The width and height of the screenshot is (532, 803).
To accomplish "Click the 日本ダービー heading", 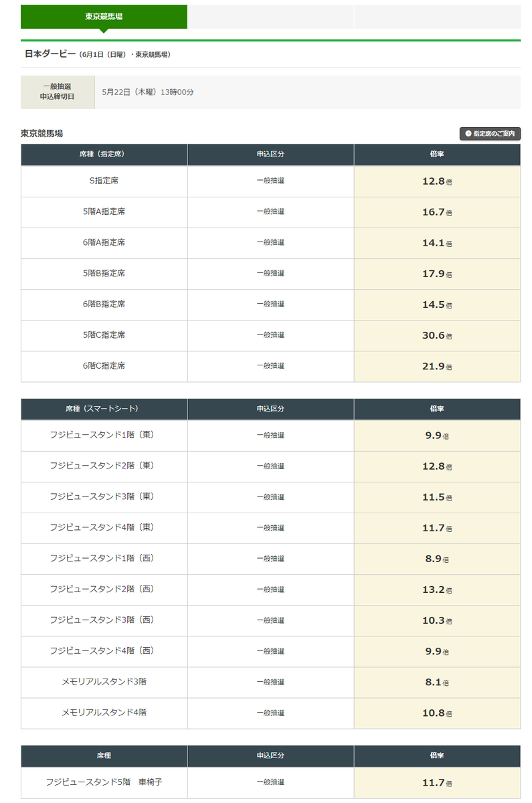I will [50, 54].
